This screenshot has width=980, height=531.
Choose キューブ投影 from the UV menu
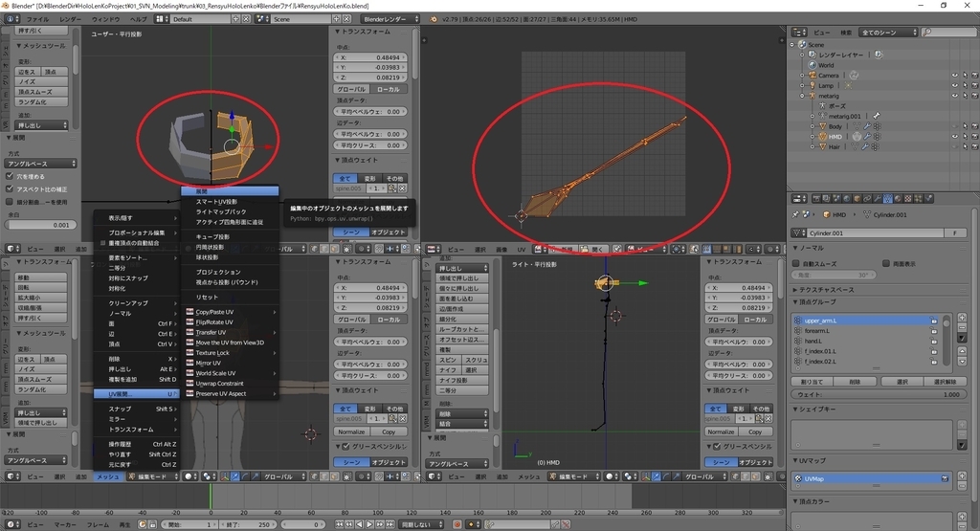(x=212, y=236)
